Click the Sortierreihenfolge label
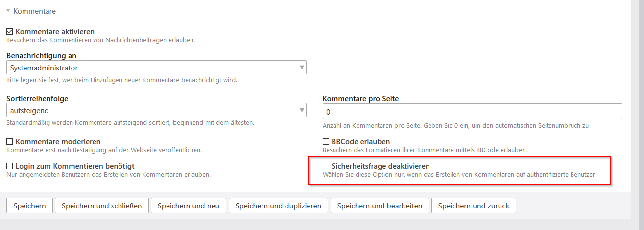The width and height of the screenshot is (644, 230). (x=37, y=98)
